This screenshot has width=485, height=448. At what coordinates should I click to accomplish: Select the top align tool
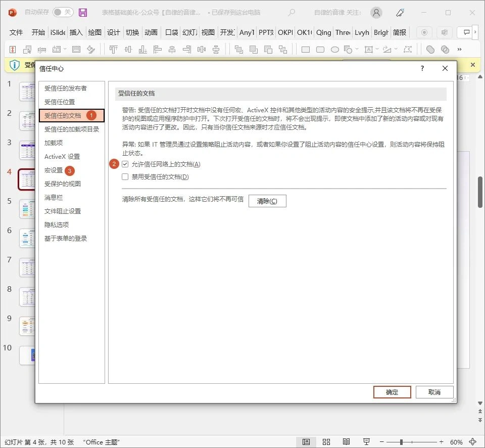coord(114,49)
